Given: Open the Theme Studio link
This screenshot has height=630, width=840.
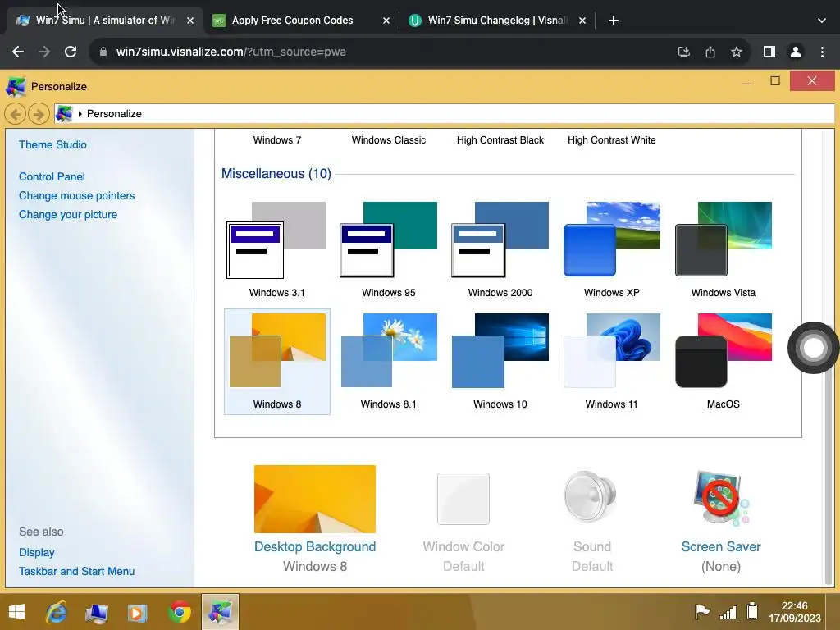Looking at the screenshot, I should point(52,144).
